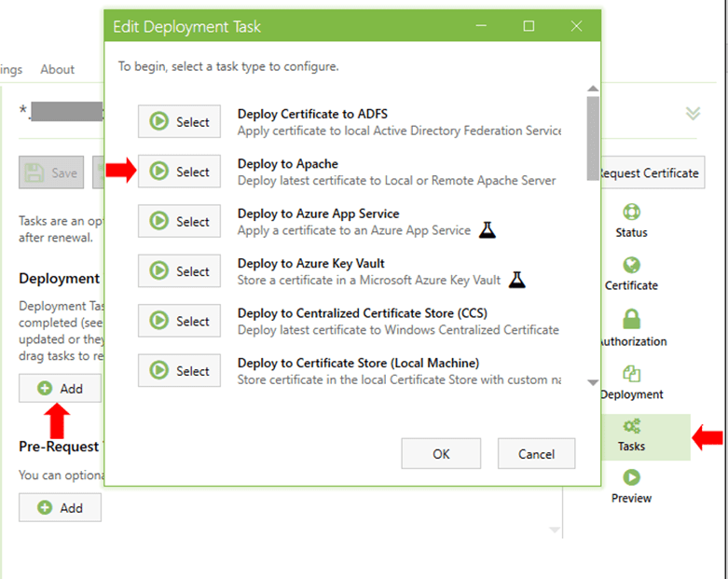Click the experimental flask icon for Azure Key Vault
Image resolution: width=728 pixels, height=579 pixels.
pyautogui.click(x=517, y=280)
